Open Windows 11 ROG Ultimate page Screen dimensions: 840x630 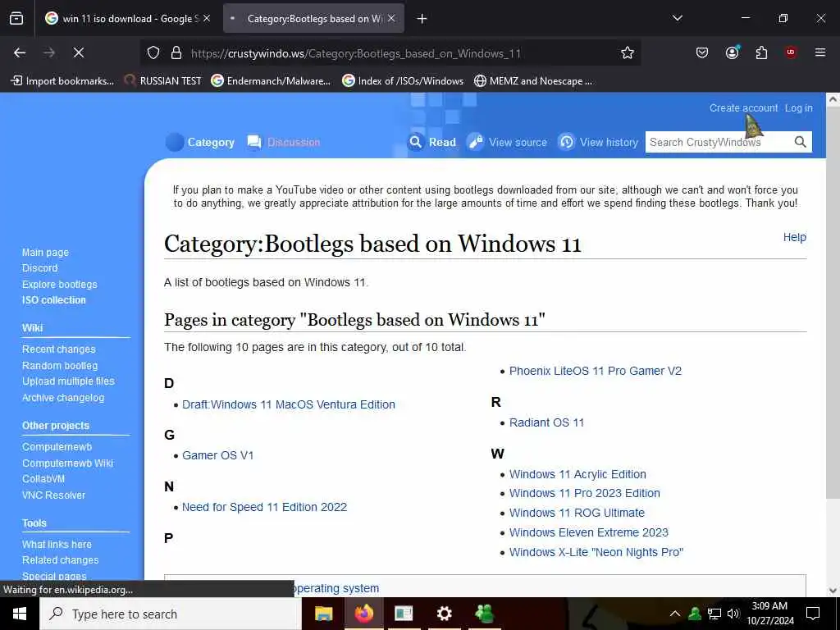[577, 513]
